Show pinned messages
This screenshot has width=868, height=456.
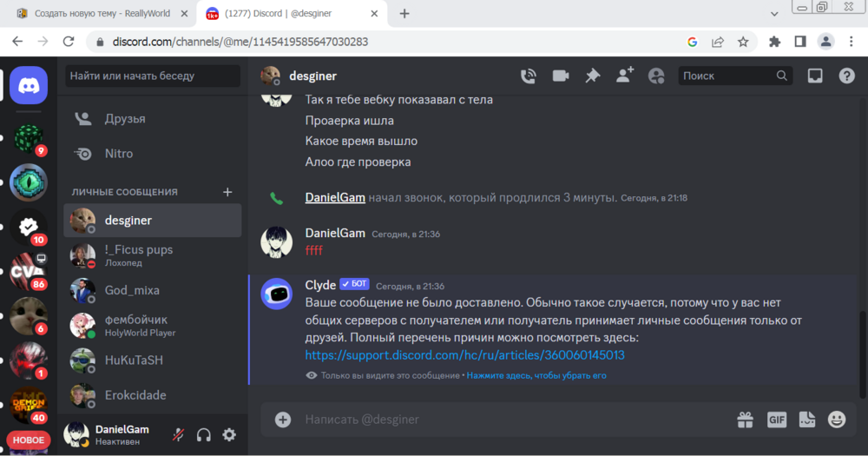(x=592, y=76)
